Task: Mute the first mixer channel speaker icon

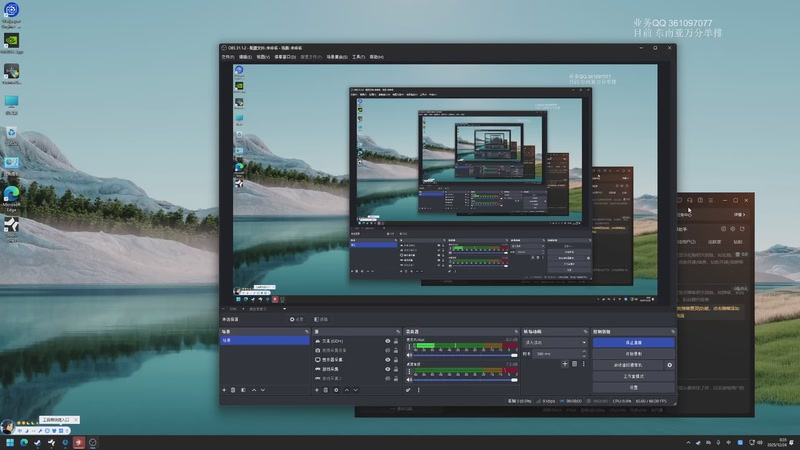Action: tap(409, 355)
